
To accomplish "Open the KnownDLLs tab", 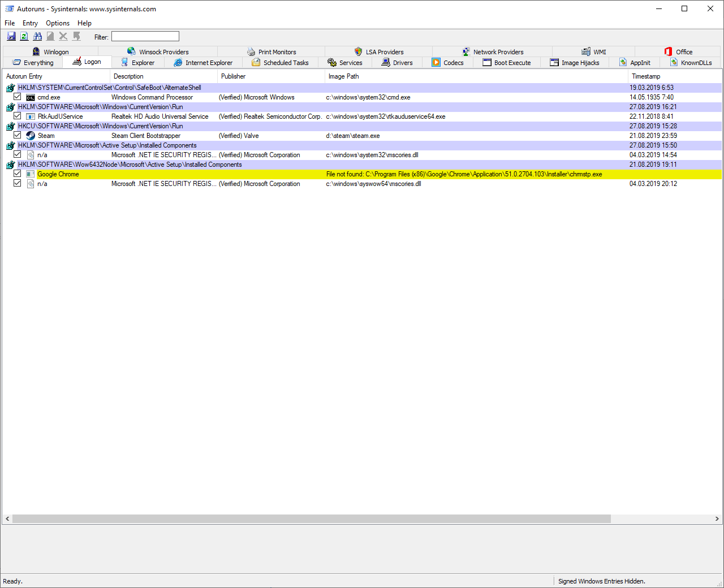I will pos(691,63).
